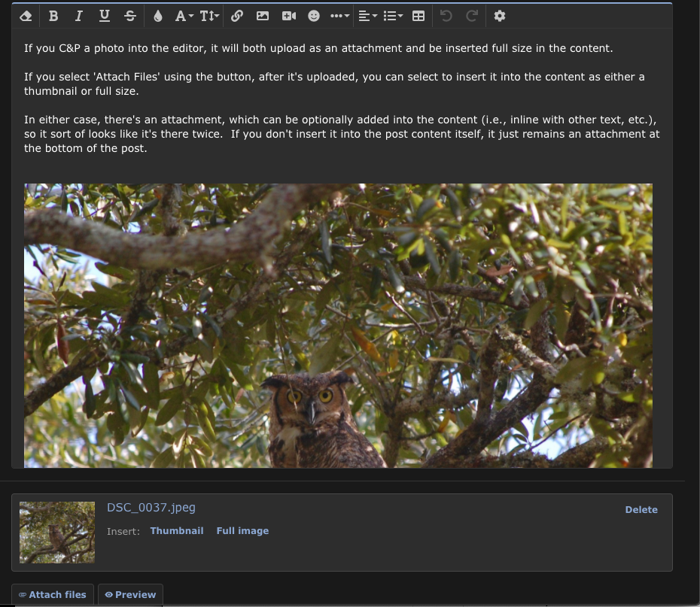
Task: Open the DSC_0037.jpeg file name link
Action: pyautogui.click(x=151, y=508)
